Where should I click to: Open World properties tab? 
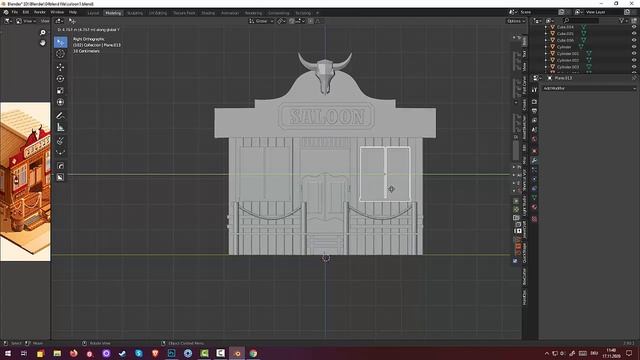(534, 139)
